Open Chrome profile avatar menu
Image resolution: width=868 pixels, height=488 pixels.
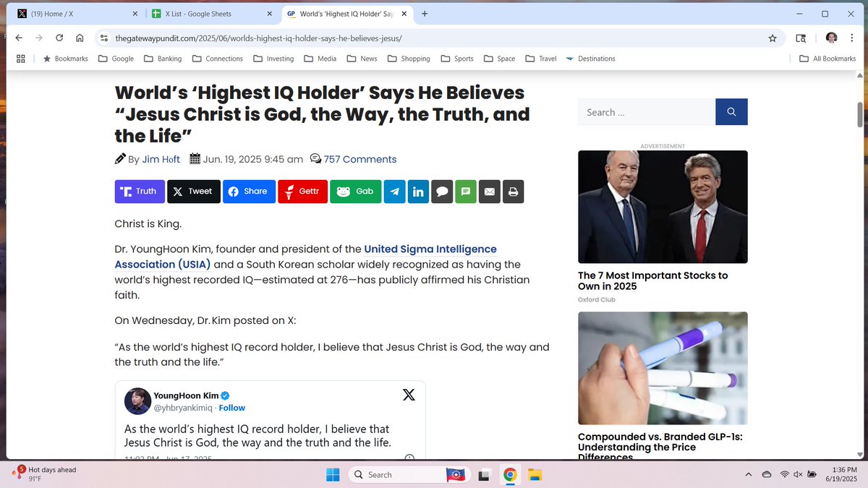(831, 38)
